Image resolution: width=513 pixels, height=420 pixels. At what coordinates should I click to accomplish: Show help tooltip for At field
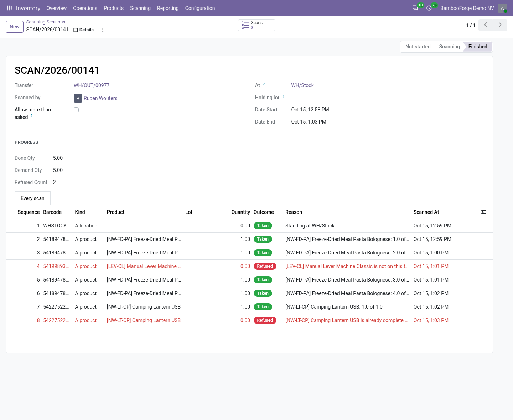264,84
